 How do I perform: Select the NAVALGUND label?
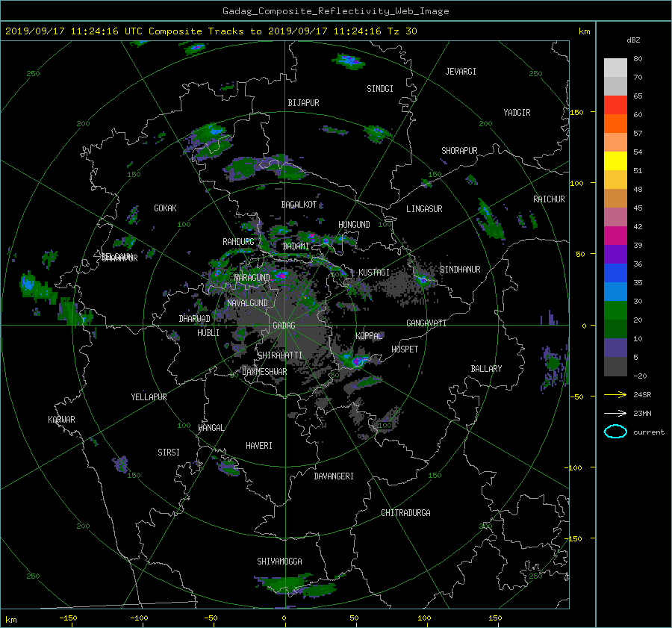pos(247,303)
